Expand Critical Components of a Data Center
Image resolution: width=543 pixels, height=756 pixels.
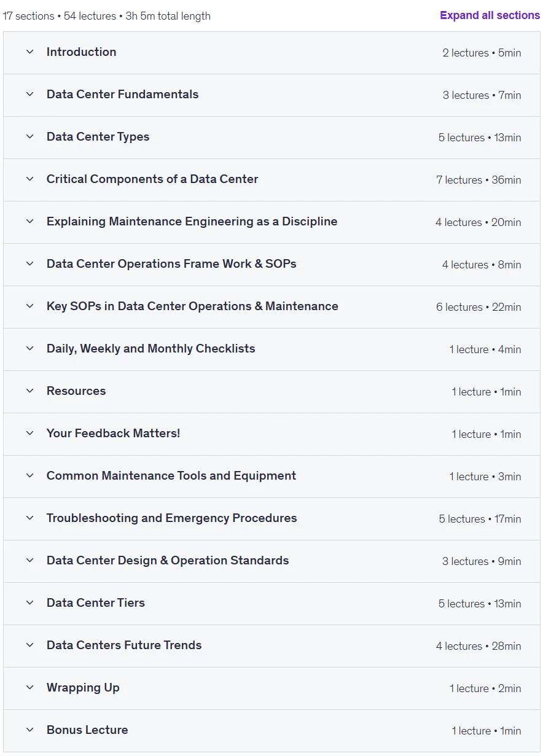(x=271, y=180)
